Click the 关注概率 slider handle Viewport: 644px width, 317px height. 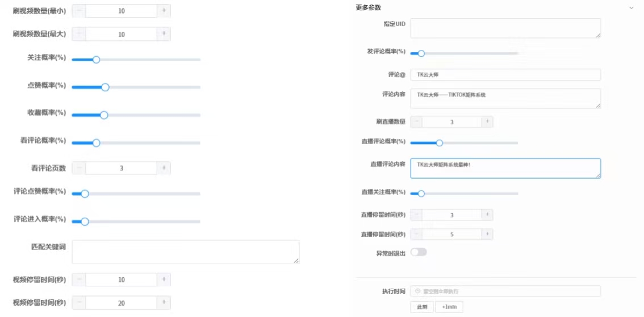pyautogui.click(x=96, y=60)
